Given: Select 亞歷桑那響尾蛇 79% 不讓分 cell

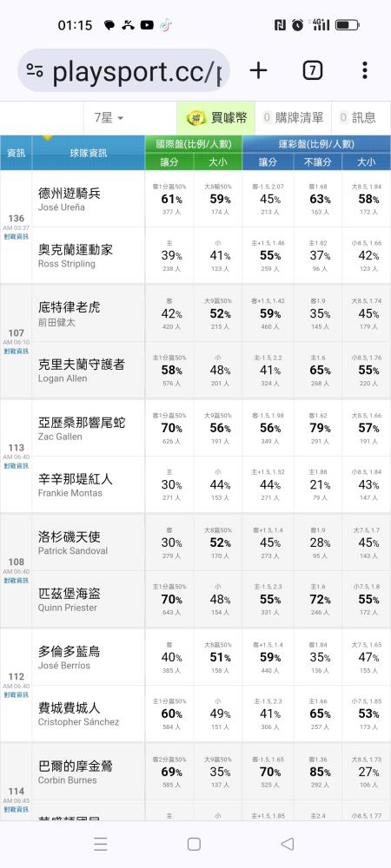Looking at the screenshot, I should point(318,428).
